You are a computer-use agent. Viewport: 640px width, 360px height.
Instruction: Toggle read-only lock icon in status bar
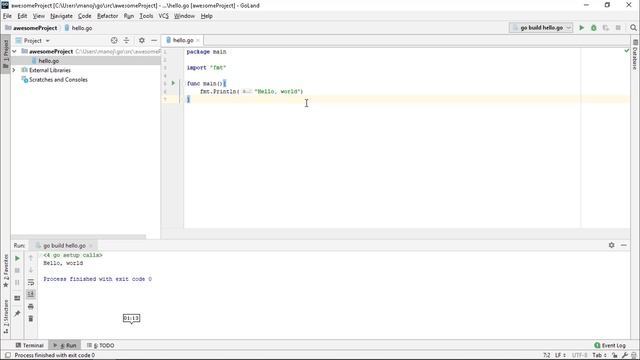tap(615, 356)
